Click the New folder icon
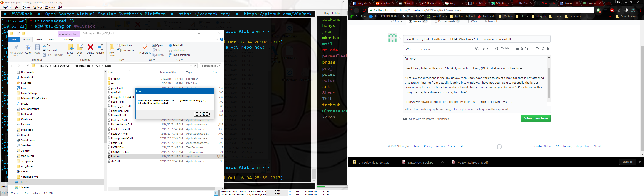This screenshot has width=644, height=196. tap(112, 47)
